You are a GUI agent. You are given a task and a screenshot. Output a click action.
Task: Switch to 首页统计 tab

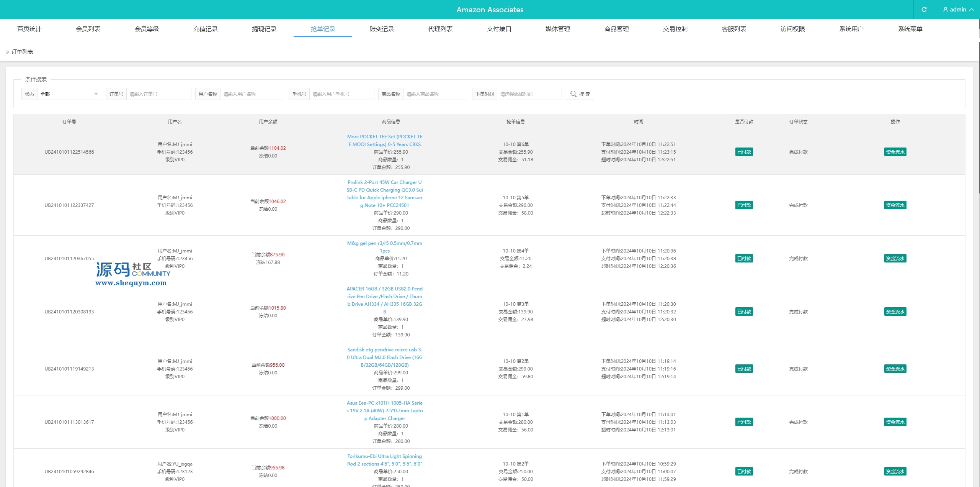pos(29,29)
